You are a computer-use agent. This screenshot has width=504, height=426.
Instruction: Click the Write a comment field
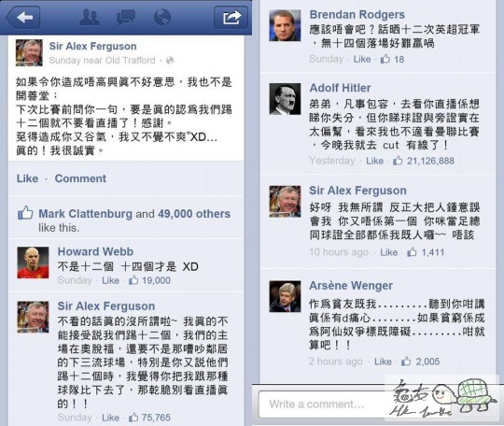(x=321, y=405)
